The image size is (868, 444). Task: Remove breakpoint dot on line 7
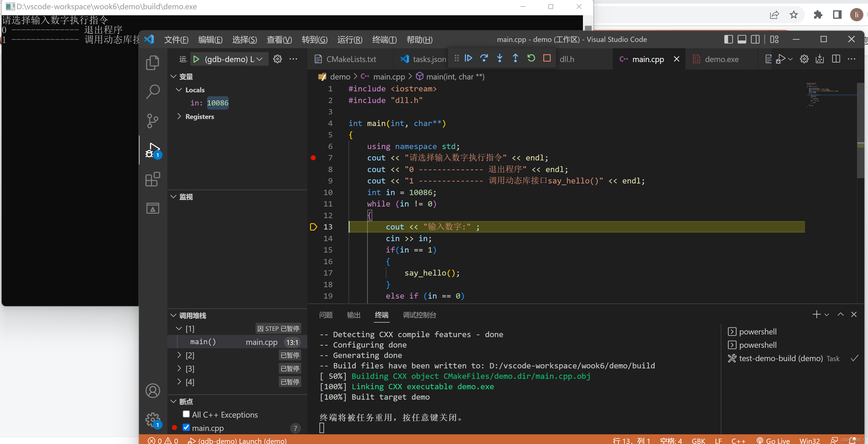[x=313, y=158]
